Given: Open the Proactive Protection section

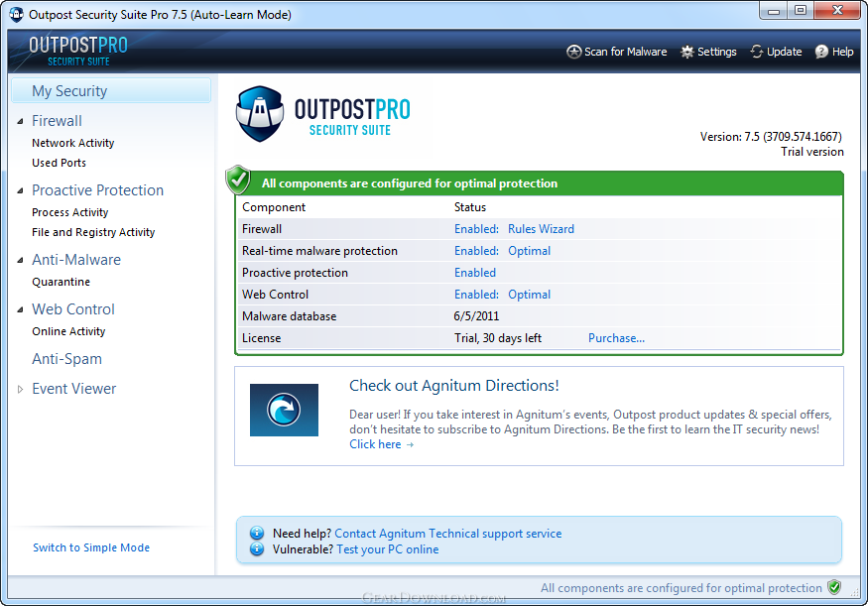Looking at the screenshot, I should (x=98, y=189).
